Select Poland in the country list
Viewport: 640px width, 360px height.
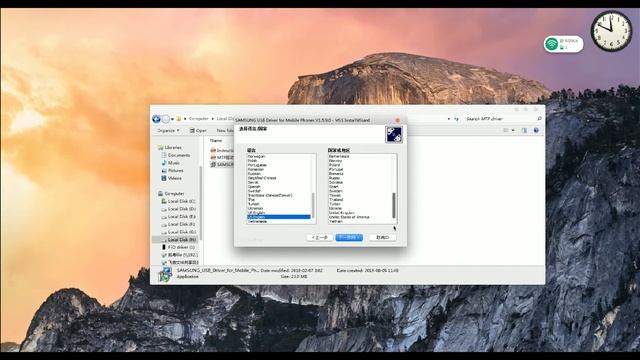[x=335, y=165]
